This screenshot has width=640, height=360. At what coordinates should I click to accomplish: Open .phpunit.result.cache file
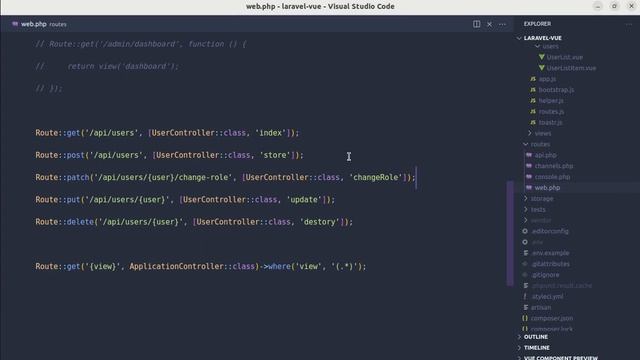tap(562, 286)
